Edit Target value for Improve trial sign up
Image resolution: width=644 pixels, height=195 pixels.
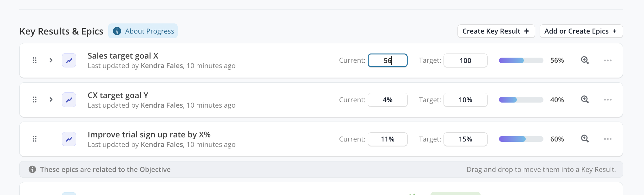pyautogui.click(x=465, y=139)
